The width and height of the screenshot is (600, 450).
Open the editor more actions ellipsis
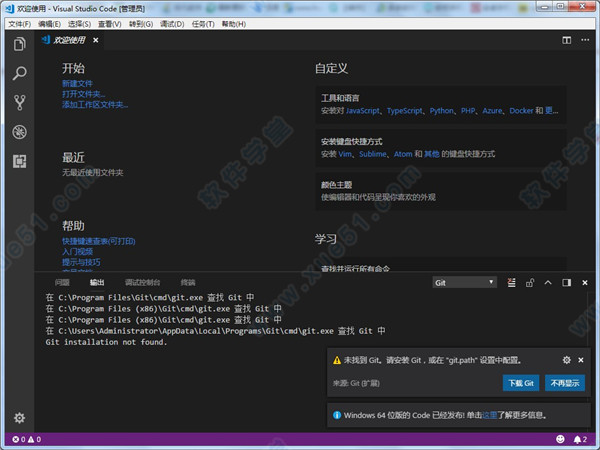[x=585, y=40]
